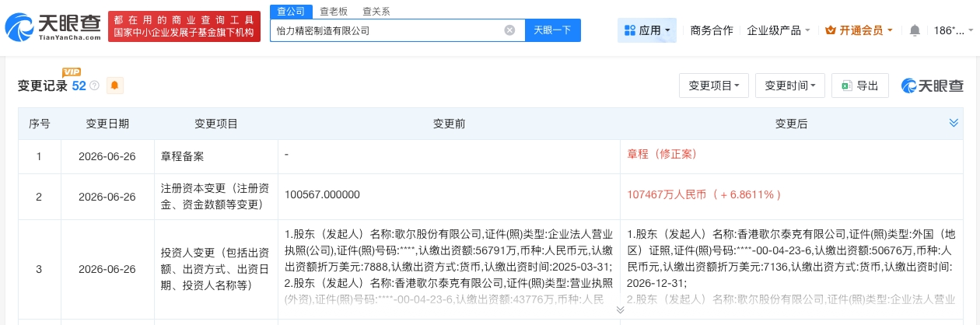Click the 变更后 column header
Viewport: 980px width, 325px height.
(x=792, y=124)
